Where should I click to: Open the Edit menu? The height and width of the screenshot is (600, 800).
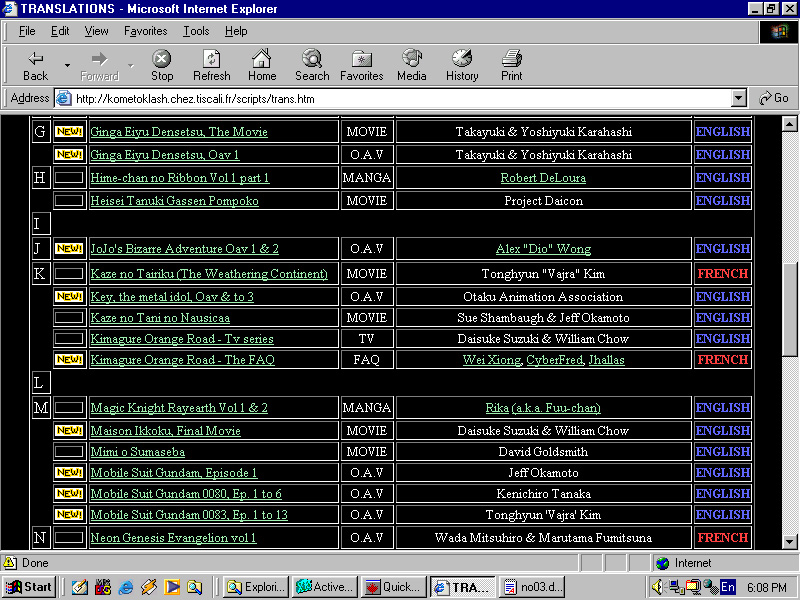(60, 31)
